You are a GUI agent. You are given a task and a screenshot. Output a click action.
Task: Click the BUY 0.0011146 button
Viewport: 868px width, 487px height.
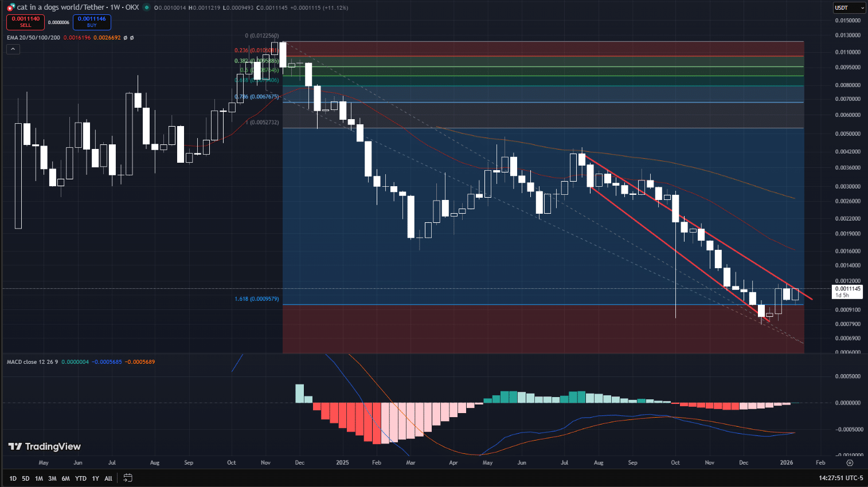click(x=91, y=23)
